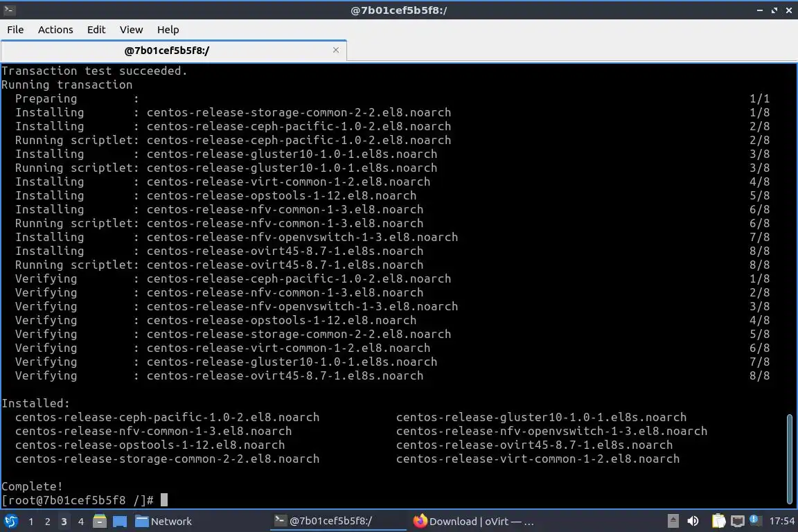The image size is (798, 532).
Task: Click 'centos-release-ovirt45-8.7-1.el8s.noarch' in Installed list
Action: 534,445
